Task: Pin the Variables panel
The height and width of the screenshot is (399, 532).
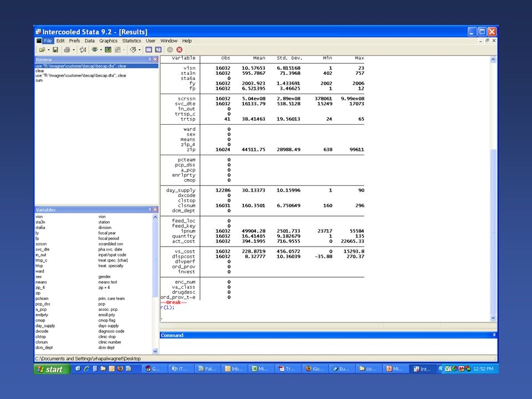Action: point(150,209)
